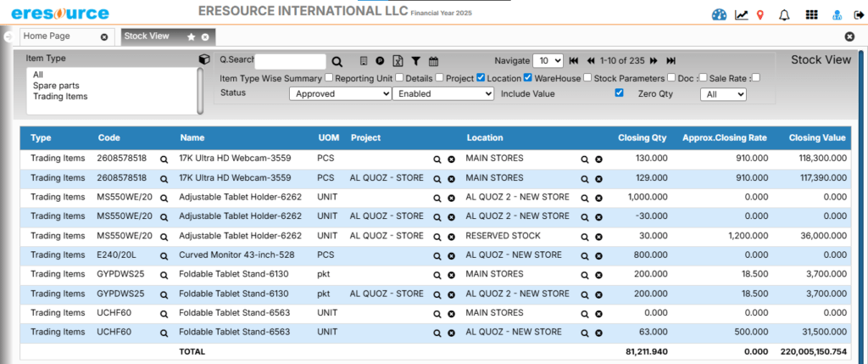Viewport: 868px width, 364px height.
Task: Untick the Include Value checkbox
Action: pyautogui.click(x=620, y=93)
